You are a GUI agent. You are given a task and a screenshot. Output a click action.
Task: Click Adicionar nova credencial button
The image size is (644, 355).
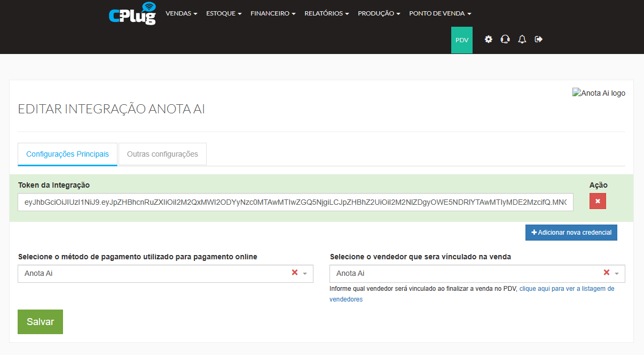point(571,233)
